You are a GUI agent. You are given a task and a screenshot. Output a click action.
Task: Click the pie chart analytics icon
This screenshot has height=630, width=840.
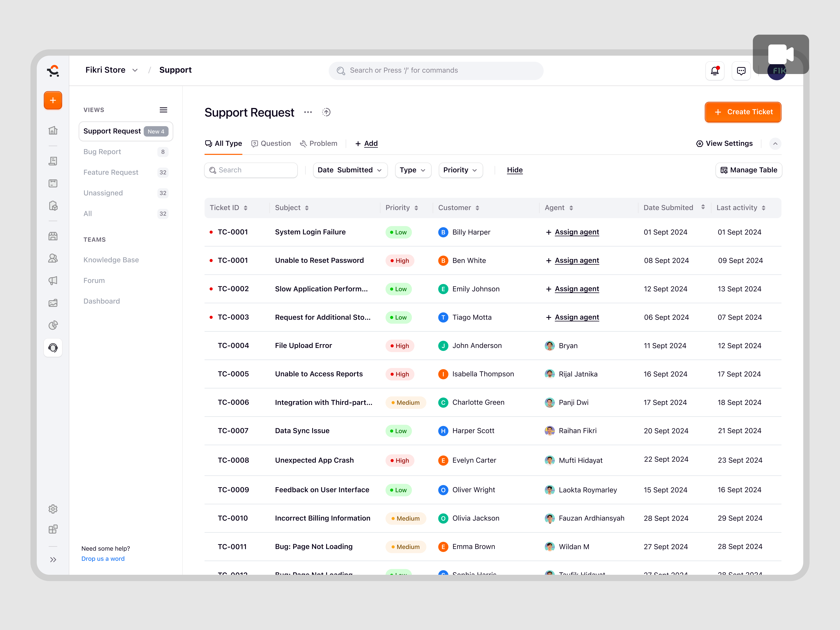(x=53, y=325)
